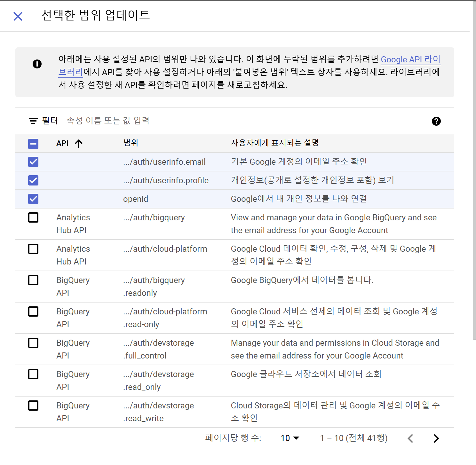Screen dimensions: 476x465
Task: Click the info icon in the notice banner
Action: point(37,64)
